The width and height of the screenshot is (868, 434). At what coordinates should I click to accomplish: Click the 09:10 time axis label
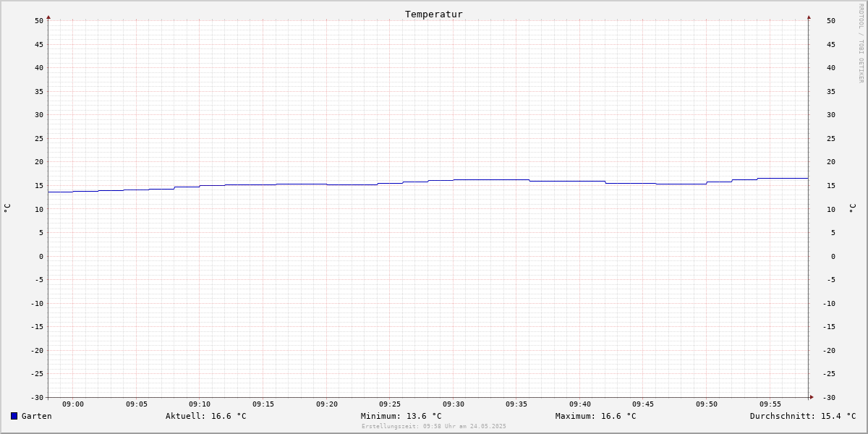tap(200, 404)
